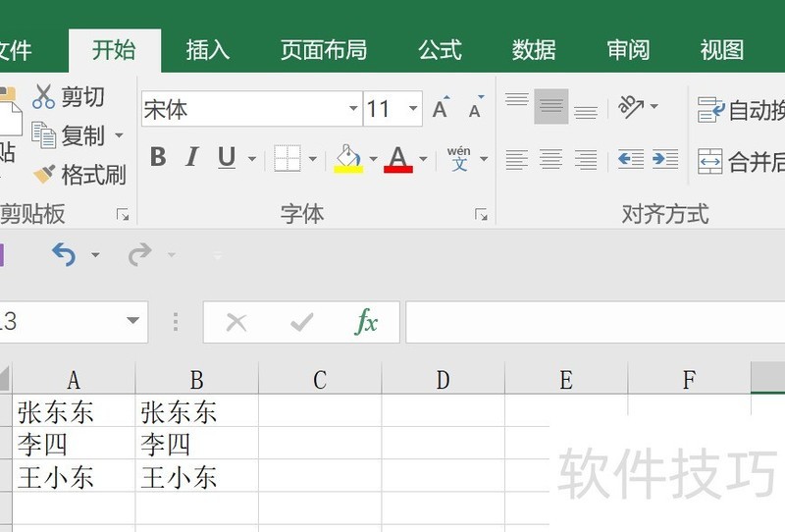Click the text orientation icon
This screenshot has height=532, width=785.
[631, 106]
